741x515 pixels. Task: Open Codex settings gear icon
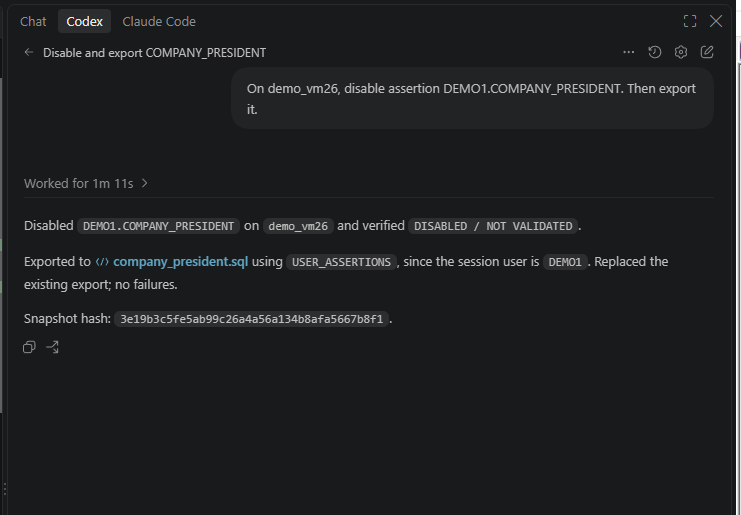point(681,52)
